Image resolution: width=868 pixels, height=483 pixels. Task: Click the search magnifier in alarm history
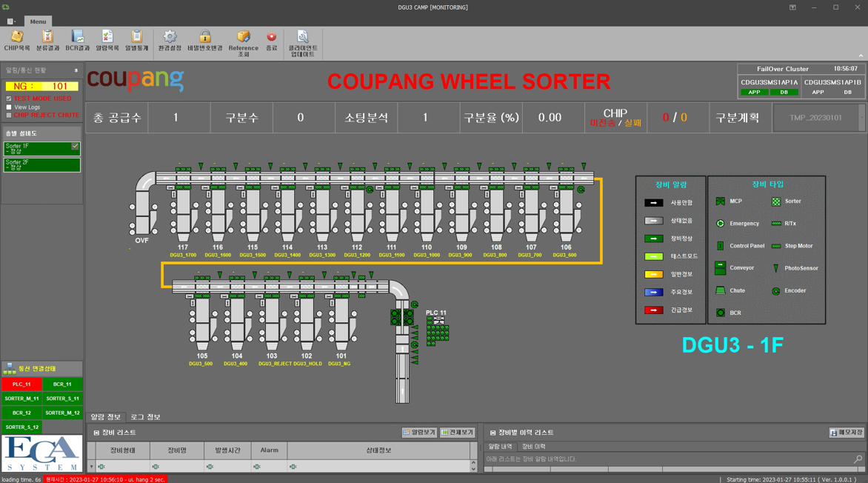point(858,459)
